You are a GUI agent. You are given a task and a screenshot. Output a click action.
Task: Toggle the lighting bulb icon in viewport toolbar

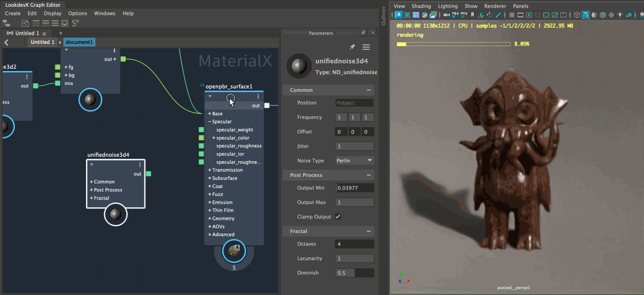click(620, 14)
